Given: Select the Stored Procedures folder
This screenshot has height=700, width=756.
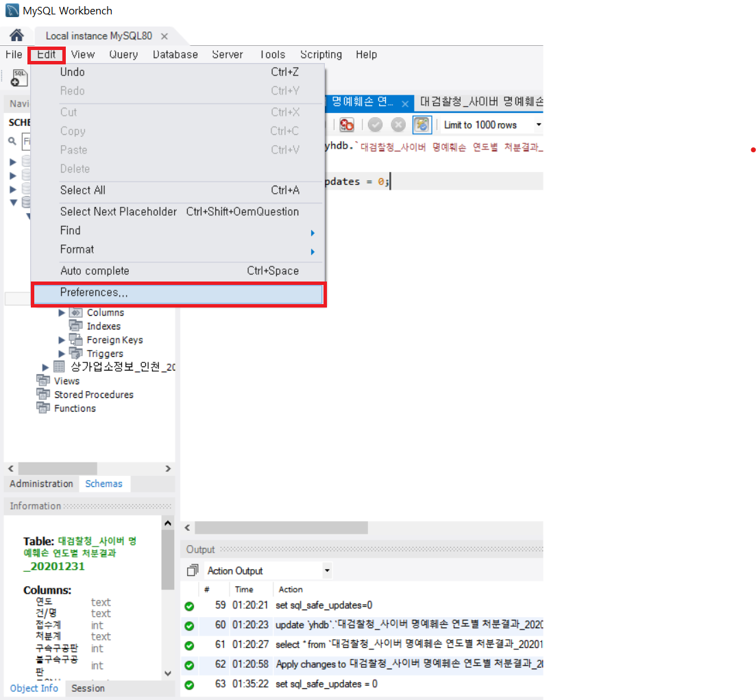Looking at the screenshot, I should point(93,395).
